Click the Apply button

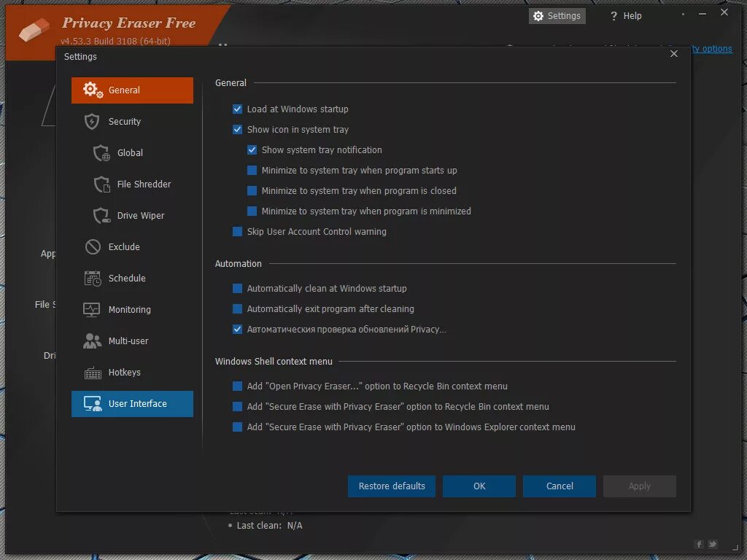click(639, 486)
